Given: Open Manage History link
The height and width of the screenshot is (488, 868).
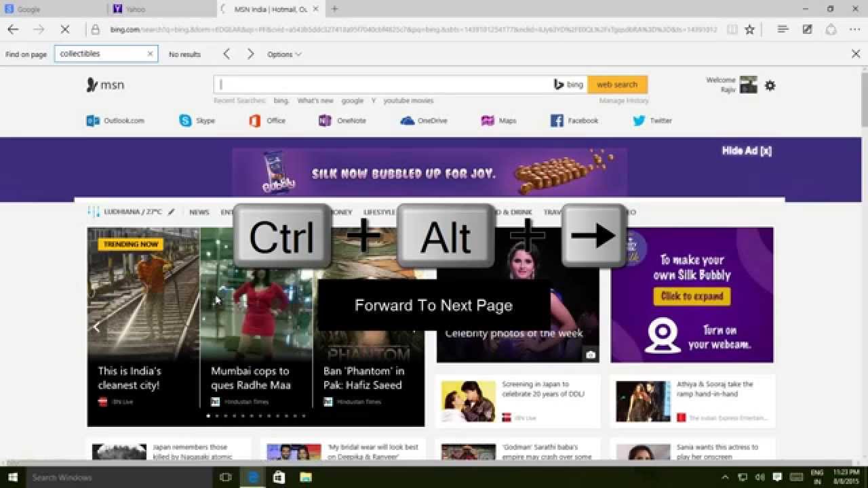Looking at the screenshot, I should (624, 100).
